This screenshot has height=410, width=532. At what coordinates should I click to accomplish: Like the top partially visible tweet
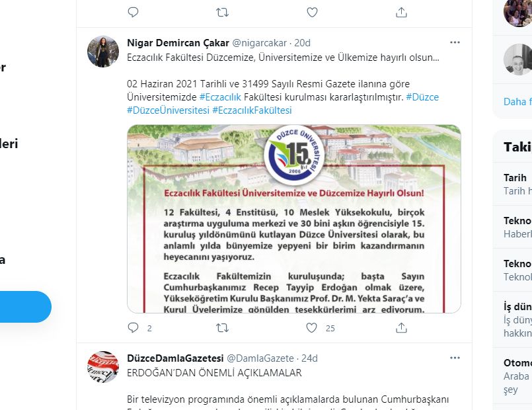tap(312, 12)
